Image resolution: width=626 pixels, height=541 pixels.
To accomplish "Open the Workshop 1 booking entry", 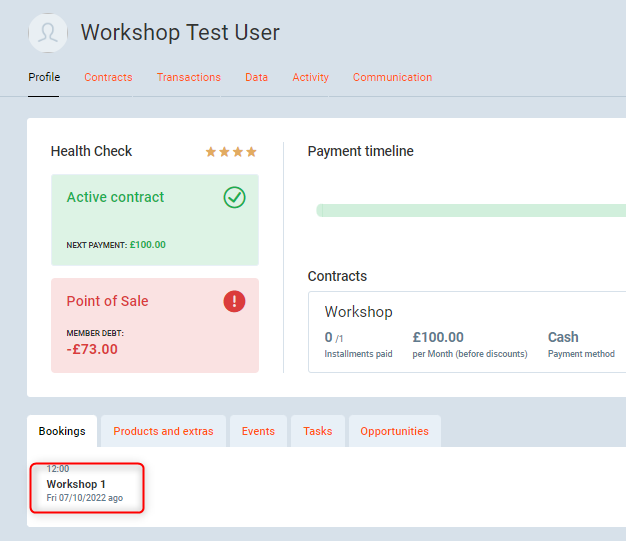I will (x=85, y=485).
